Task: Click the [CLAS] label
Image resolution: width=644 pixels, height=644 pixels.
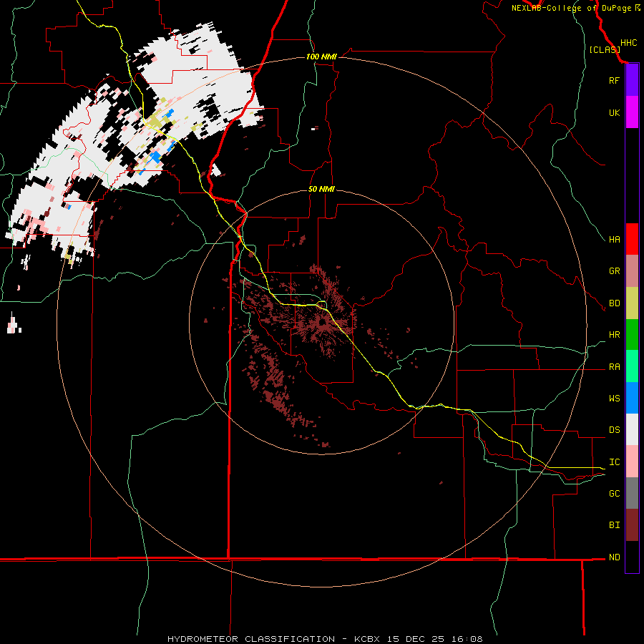Action: [605, 49]
